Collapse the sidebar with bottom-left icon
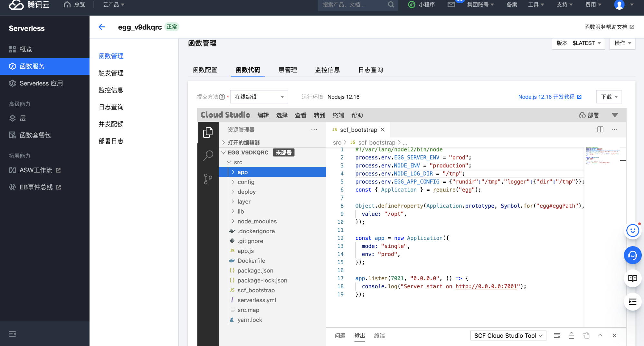 click(x=13, y=334)
